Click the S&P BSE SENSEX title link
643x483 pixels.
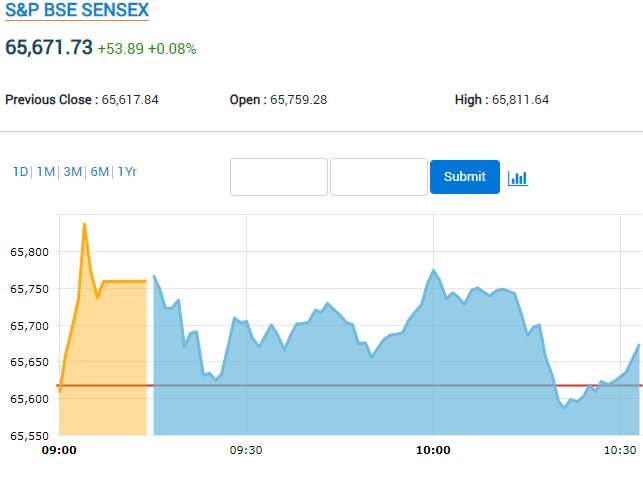(x=77, y=11)
